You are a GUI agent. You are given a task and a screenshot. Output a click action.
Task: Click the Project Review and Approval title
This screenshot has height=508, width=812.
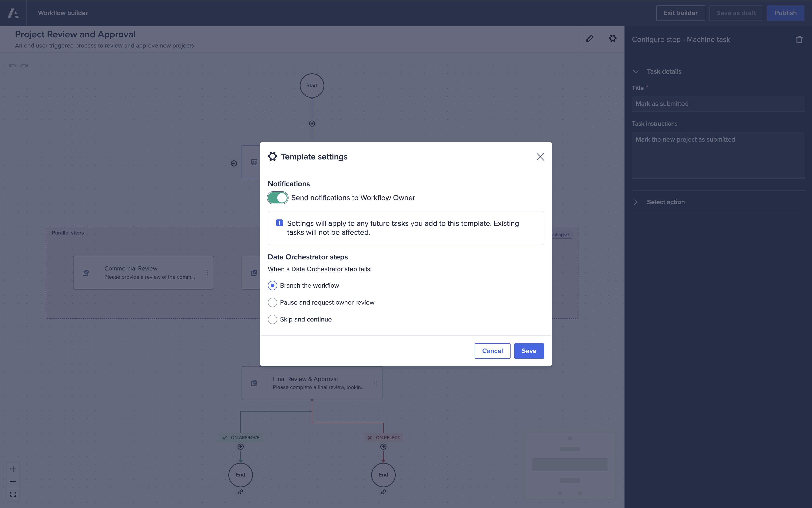75,34
